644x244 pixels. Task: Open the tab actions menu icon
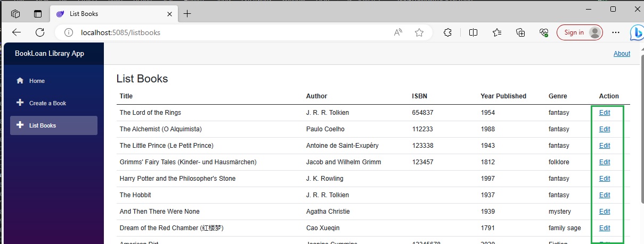click(37, 14)
